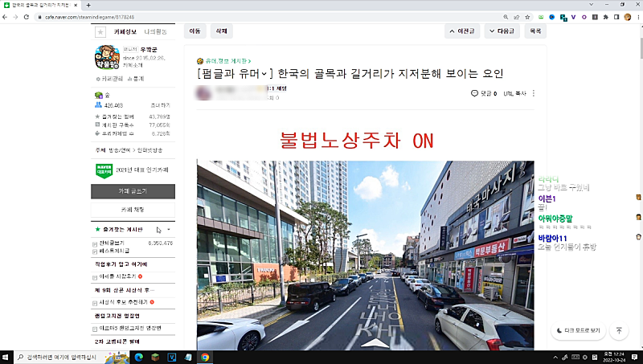Screen dimensions: 643x364
Task: Toggle dark mode view (다크 모드로 보기)
Action: tap(578, 330)
